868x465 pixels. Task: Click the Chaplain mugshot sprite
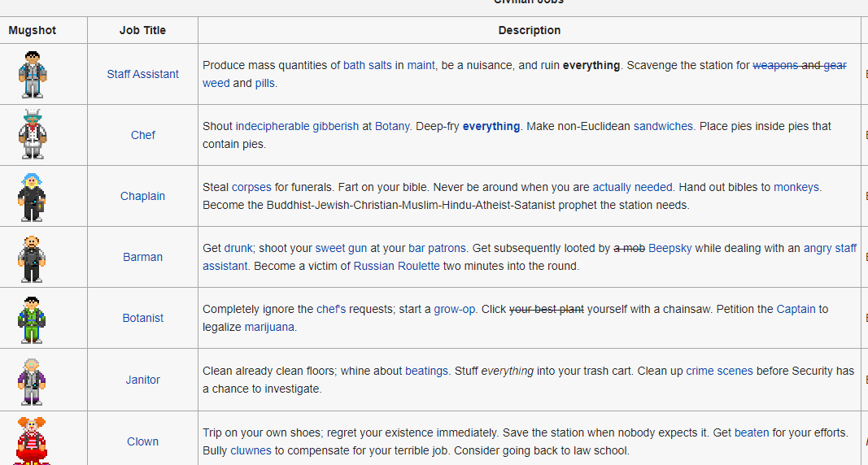32,196
